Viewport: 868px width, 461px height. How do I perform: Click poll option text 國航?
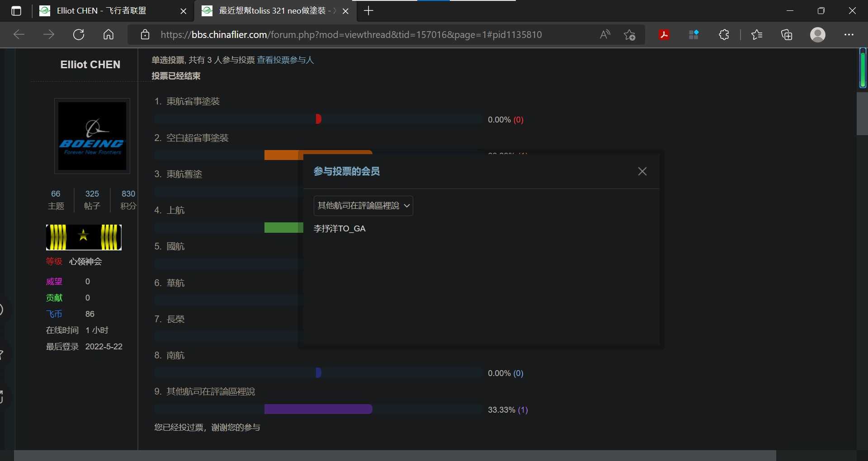[x=175, y=246]
